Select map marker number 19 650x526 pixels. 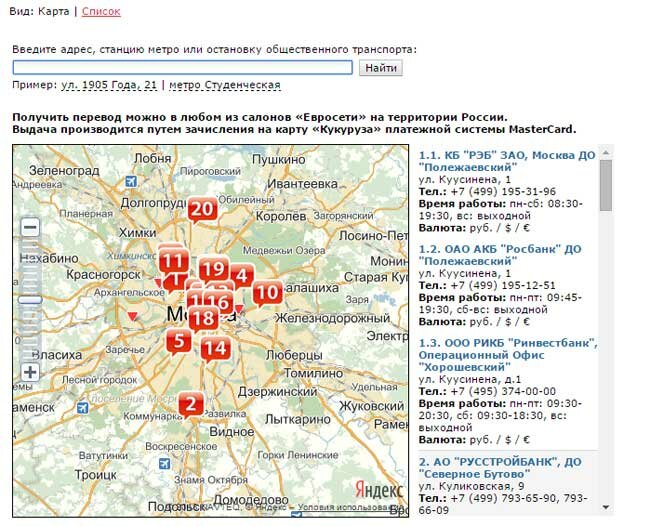pyautogui.click(x=214, y=270)
